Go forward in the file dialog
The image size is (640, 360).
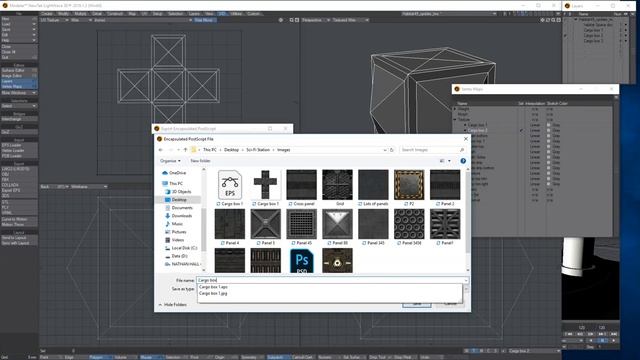click(171, 150)
